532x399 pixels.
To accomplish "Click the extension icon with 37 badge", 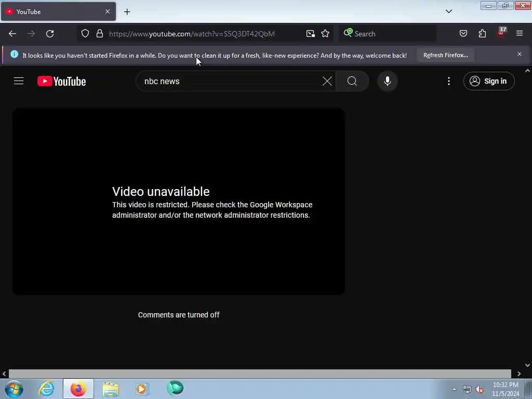I will tap(501, 33).
